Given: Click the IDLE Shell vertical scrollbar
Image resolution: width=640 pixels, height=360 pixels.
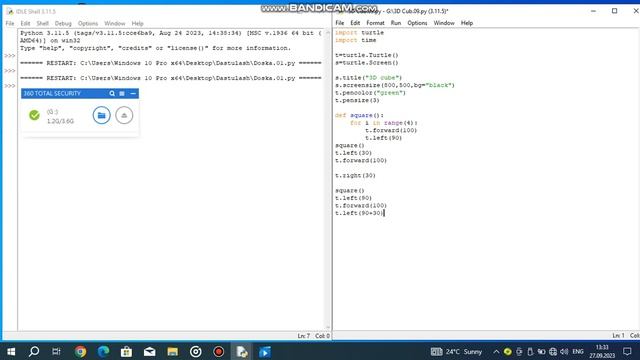Looking at the screenshot, I should tap(328, 180).
